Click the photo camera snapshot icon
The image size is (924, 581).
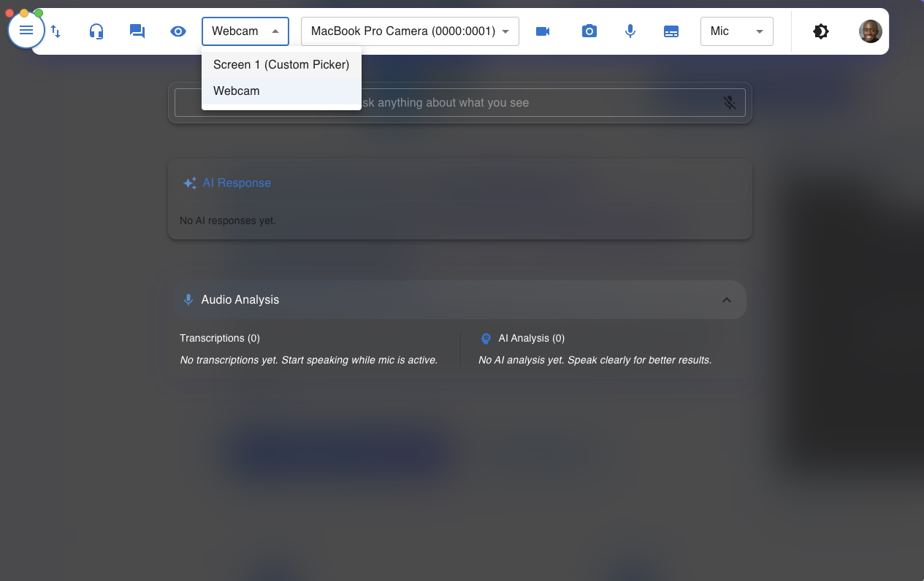tap(589, 31)
